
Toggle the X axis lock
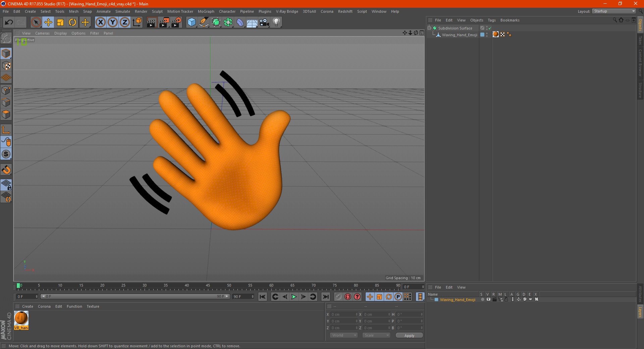click(100, 22)
